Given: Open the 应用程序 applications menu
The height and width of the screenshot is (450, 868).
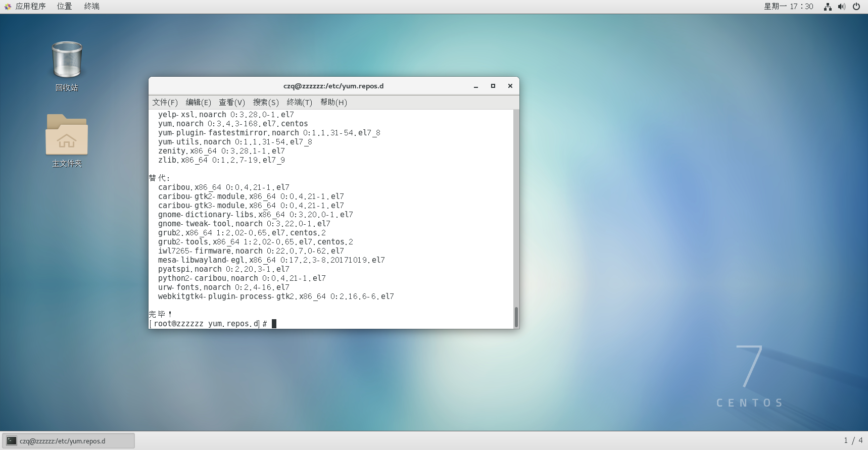Looking at the screenshot, I should 30,7.
